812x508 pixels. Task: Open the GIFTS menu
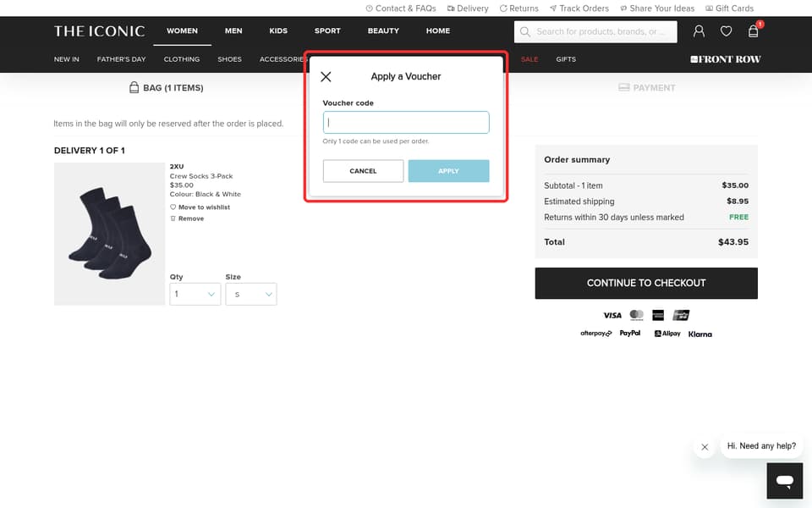[x=566, y=59]
